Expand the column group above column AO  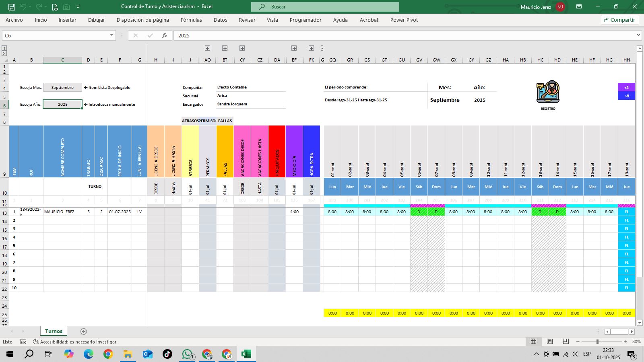pyautogui.click(x=207, y=48)
